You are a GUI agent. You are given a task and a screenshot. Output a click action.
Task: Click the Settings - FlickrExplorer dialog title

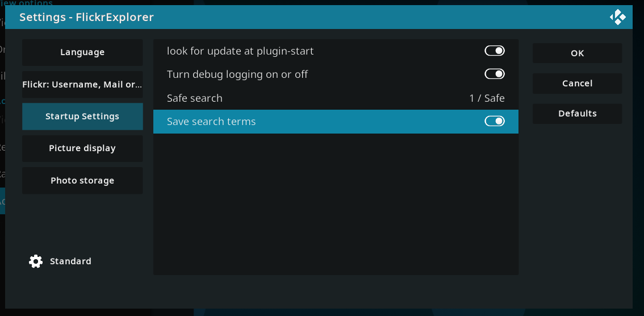tap(86, 17)
